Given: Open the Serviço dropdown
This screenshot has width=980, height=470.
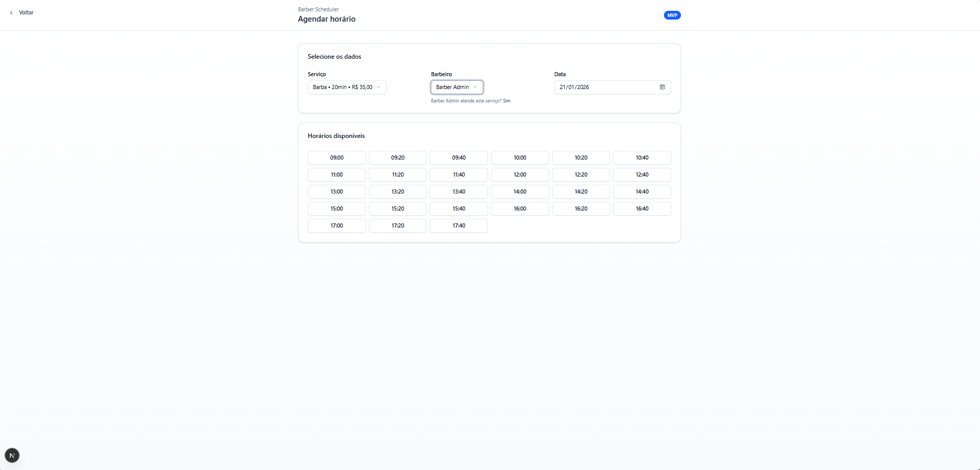Looking at the screenshot, I should 346,88.
